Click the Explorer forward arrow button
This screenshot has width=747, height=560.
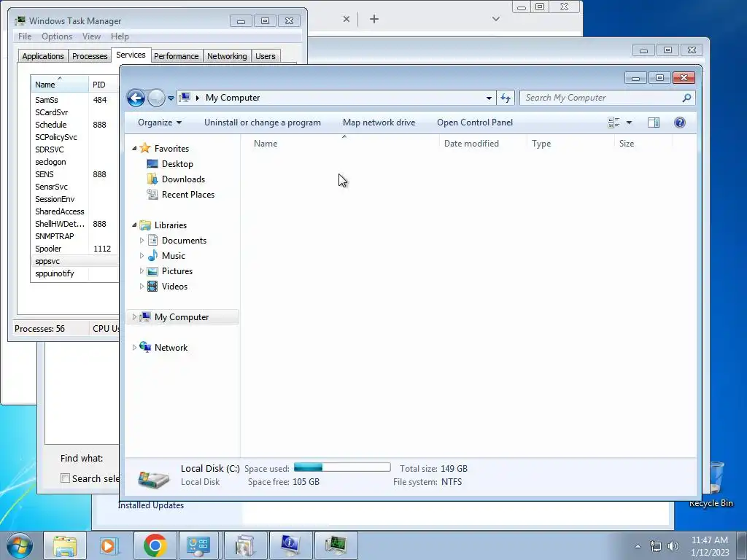click(156, 98)
